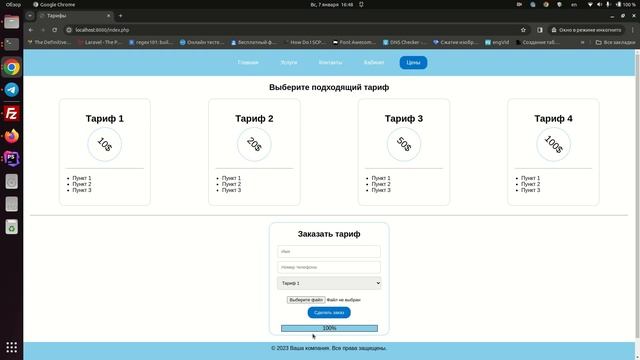Switch to the Тарифы browser tab

click(76, 16)
